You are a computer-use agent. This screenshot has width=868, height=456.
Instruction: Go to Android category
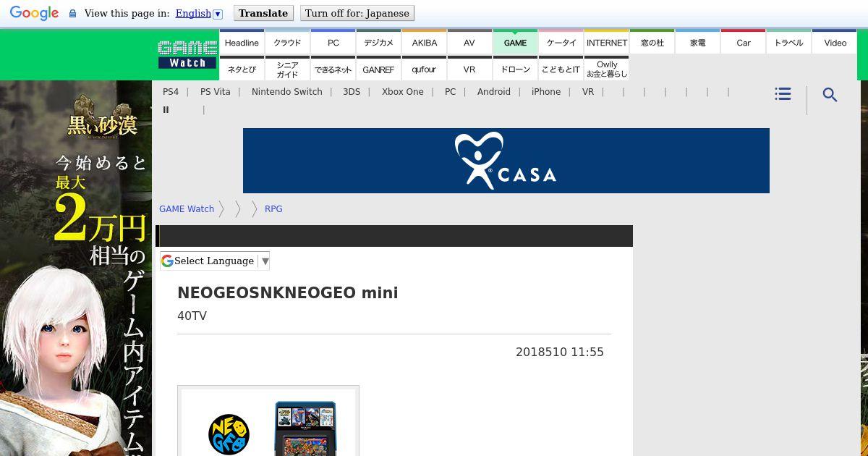coord(494,92)
